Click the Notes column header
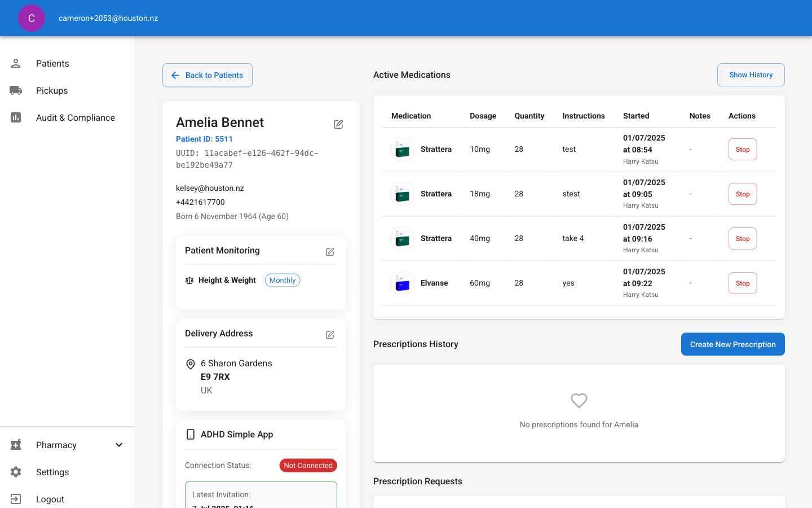812x508 pixels. tap(700, 116)
